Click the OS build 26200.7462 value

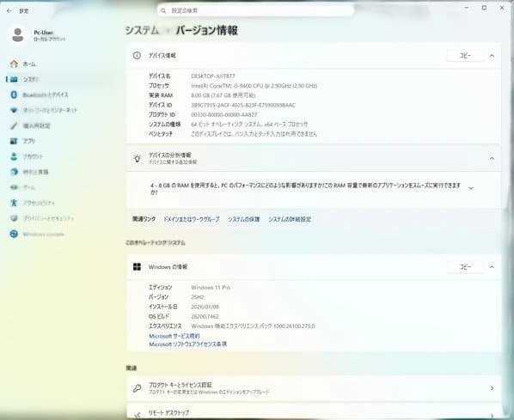pos(205,316)
